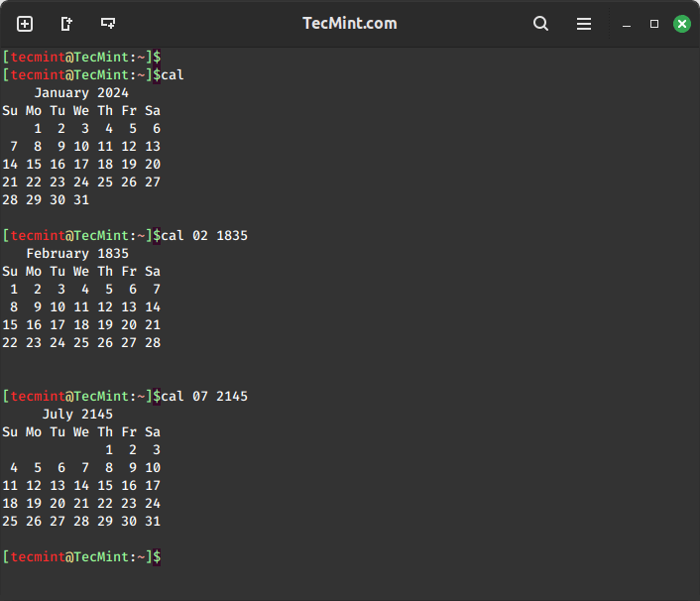Click the first empty prompt line at top

[x=81, y=58]
